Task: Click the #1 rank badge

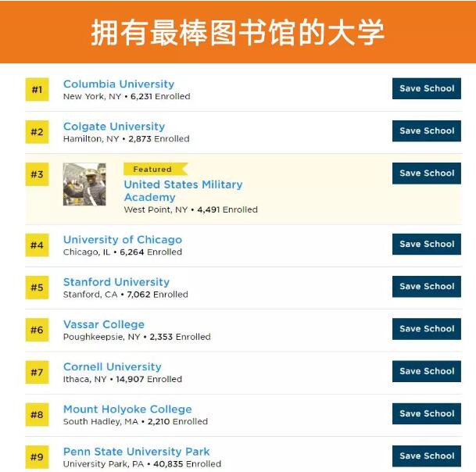Action: tap(37, 90)
